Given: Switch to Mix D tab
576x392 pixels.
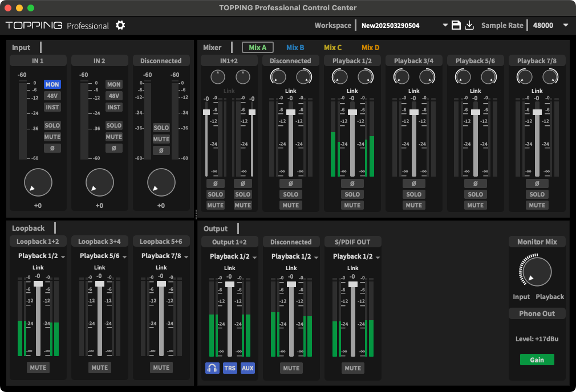Looking at the screenshot, I should tap(370, 47).
